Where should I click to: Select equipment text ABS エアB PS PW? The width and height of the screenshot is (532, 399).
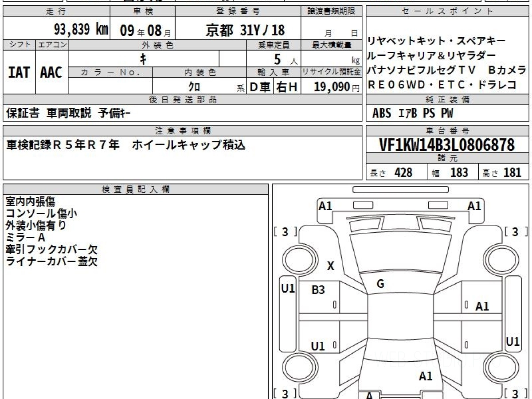413,113
